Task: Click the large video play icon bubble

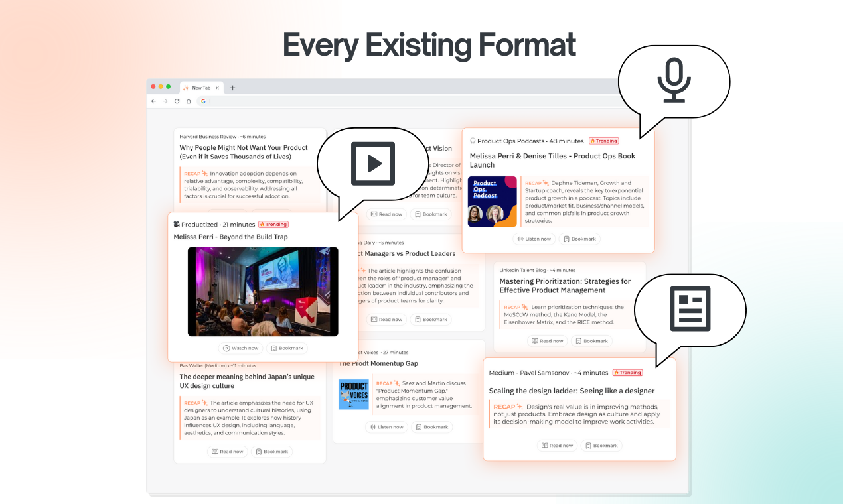Action: point(373,163)
